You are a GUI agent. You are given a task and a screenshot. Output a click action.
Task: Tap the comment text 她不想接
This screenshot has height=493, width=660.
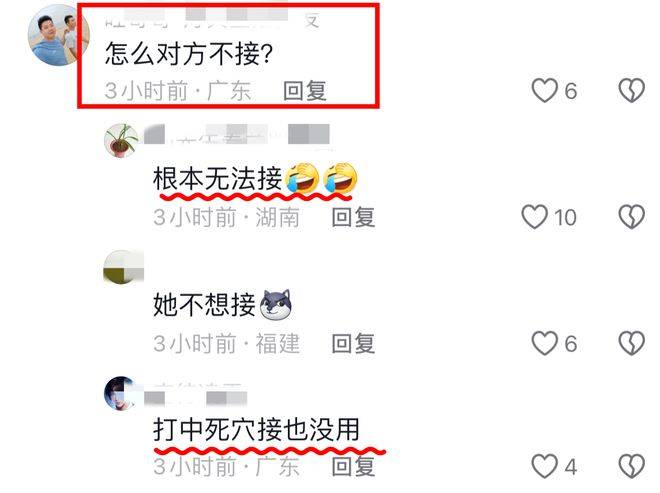(x=204, y=304)
